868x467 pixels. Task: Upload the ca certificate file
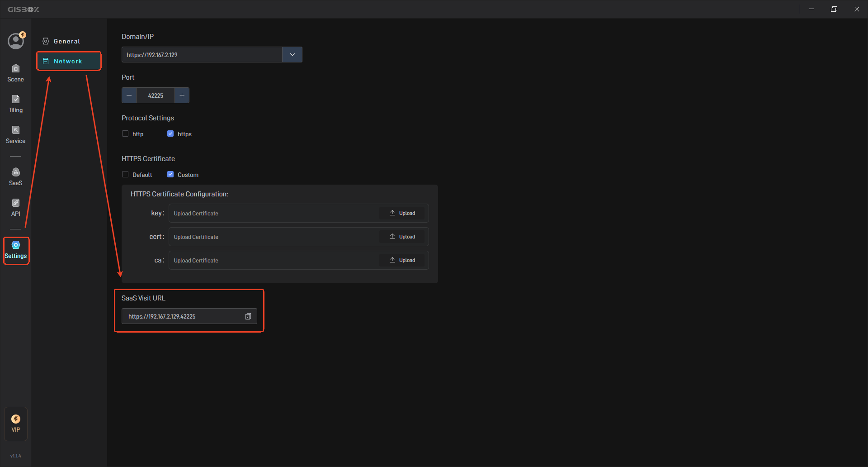coord(402,260)
